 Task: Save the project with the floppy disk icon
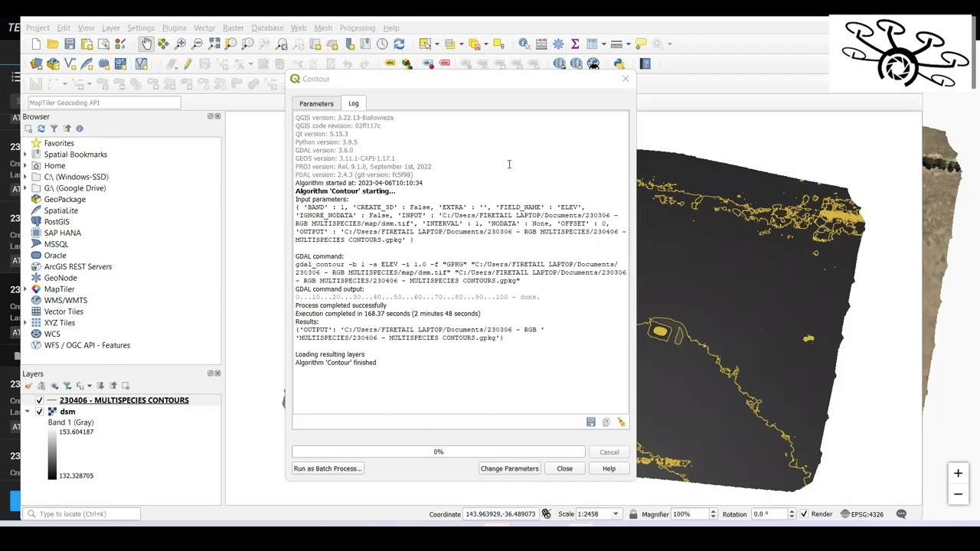70,44
